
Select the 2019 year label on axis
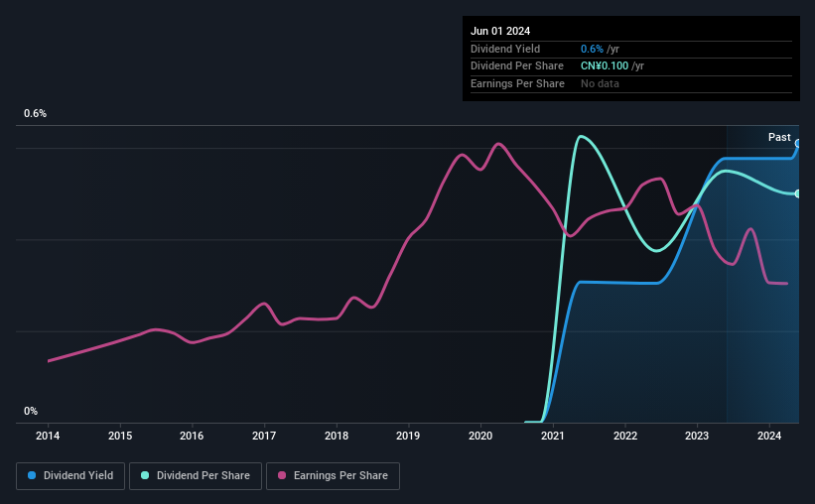pos(408,436)
